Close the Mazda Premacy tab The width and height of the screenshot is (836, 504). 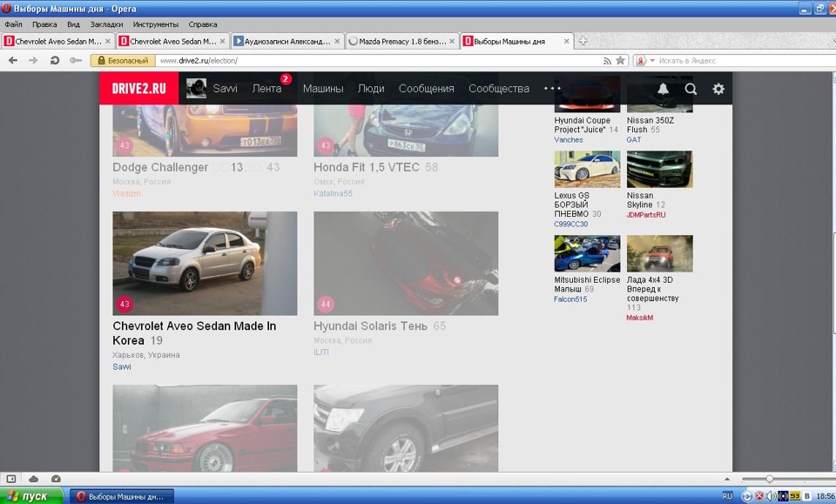[x=452, y=41]
